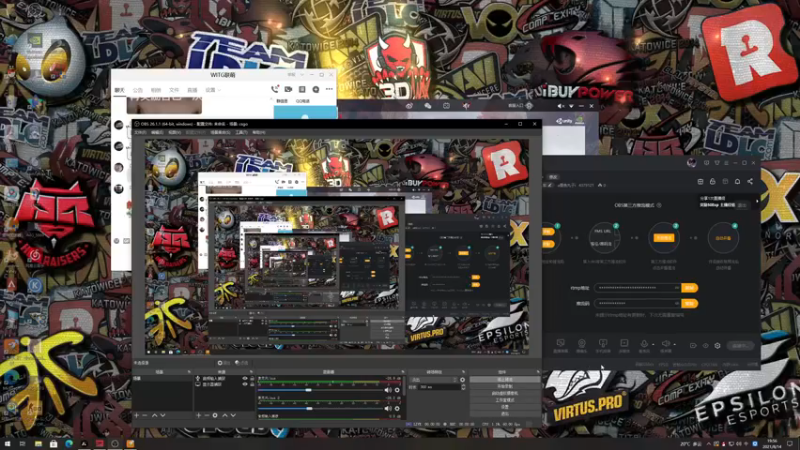This screenshot has width=800, height=450.
Task: Copy the rtmp address in streaming app
Action: [x=689, y=288]
